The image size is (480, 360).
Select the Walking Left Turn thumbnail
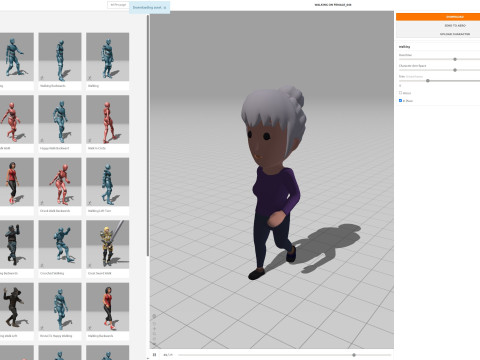pos(107,182)
